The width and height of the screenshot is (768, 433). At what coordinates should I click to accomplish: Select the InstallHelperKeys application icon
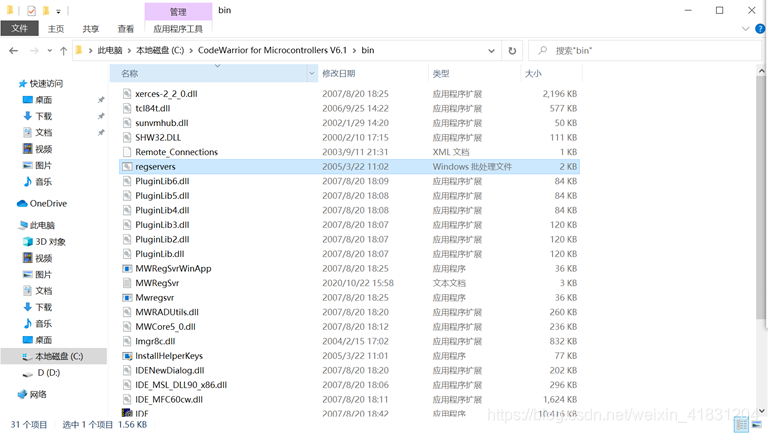127,356
